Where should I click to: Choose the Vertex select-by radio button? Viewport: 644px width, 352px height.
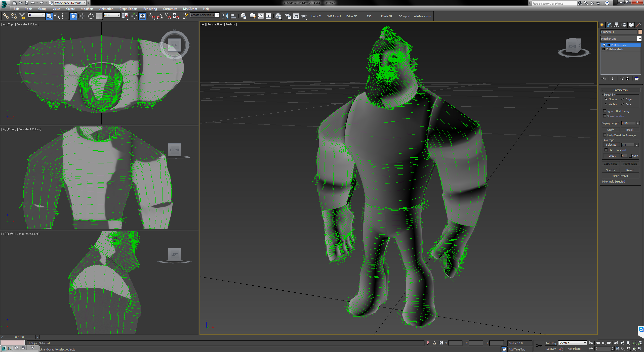tap(606, 104)
